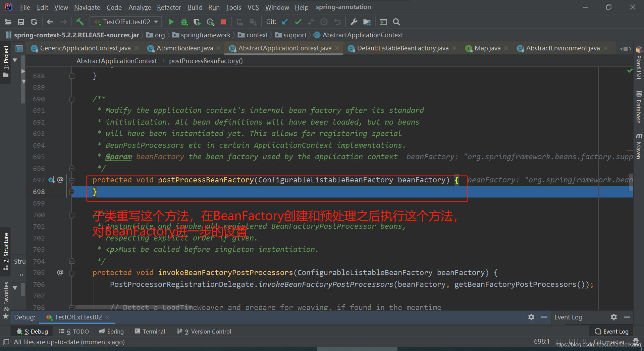Revert changes with Git rollback icon
The image size is (644, 351).
pos(337,22)
